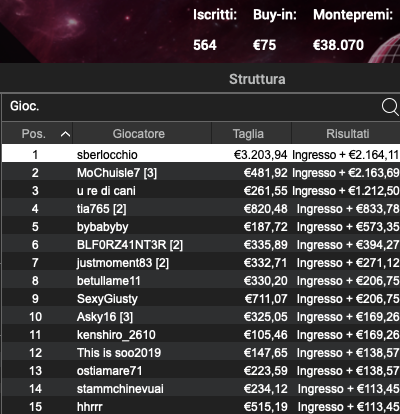Screen dimensions: 400x414
Task: Open the Struttura tab
Action: pos(257,79)
